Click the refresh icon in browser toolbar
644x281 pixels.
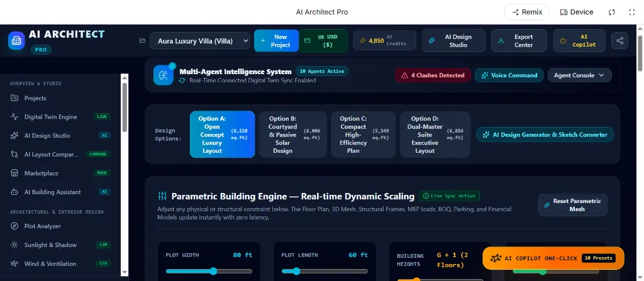click(x=611, y=13)
